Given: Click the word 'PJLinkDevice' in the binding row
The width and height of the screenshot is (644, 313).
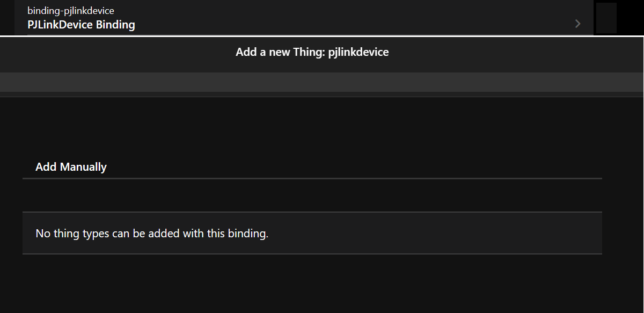Looking at the screenshot, I should (60, 25).
